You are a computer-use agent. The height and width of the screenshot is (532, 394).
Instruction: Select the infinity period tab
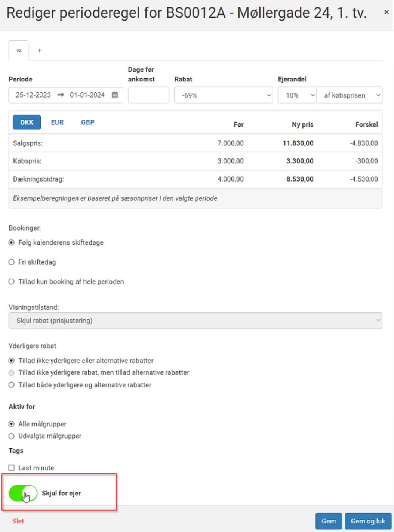click(x=19, y=50)
